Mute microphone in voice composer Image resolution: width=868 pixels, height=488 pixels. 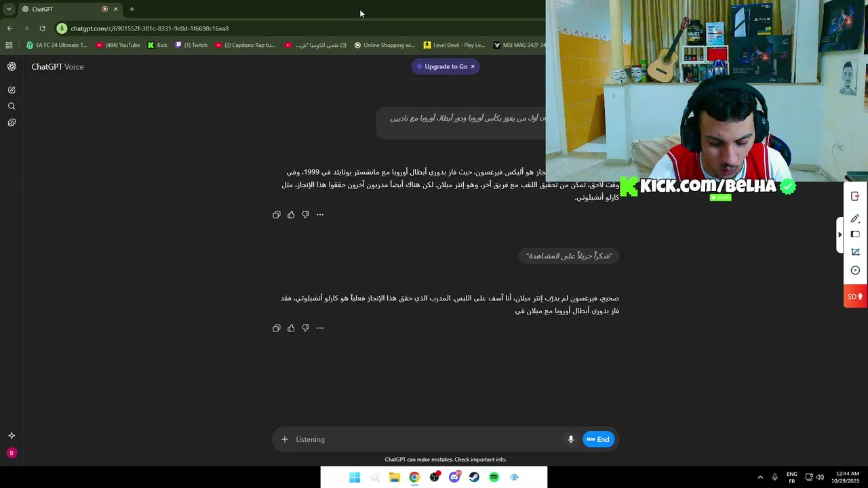click(571, 439)
